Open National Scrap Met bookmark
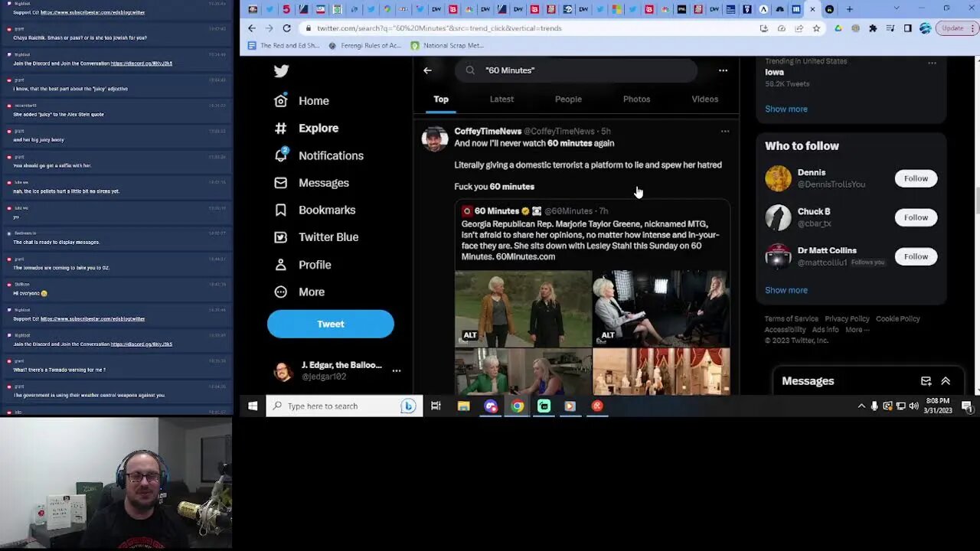The height and width of the screenshot is (551, 980). pyautogui.click(x=447, y=46)
